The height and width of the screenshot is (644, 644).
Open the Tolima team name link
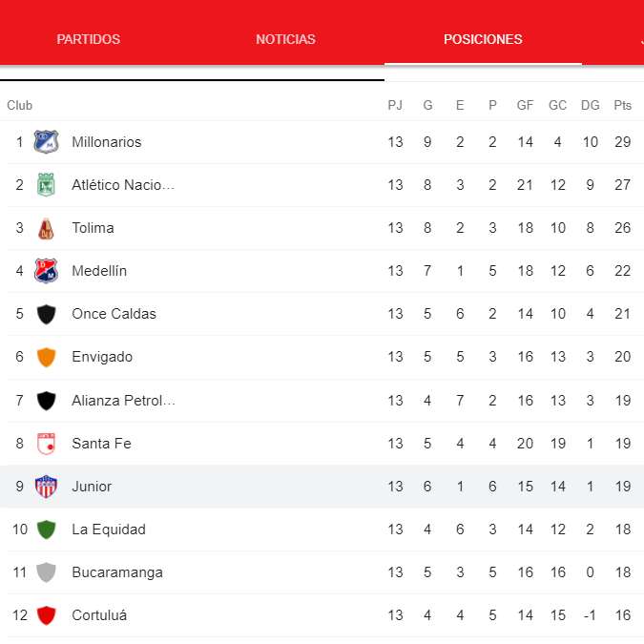pyautogui.click(x=93, y=228)
